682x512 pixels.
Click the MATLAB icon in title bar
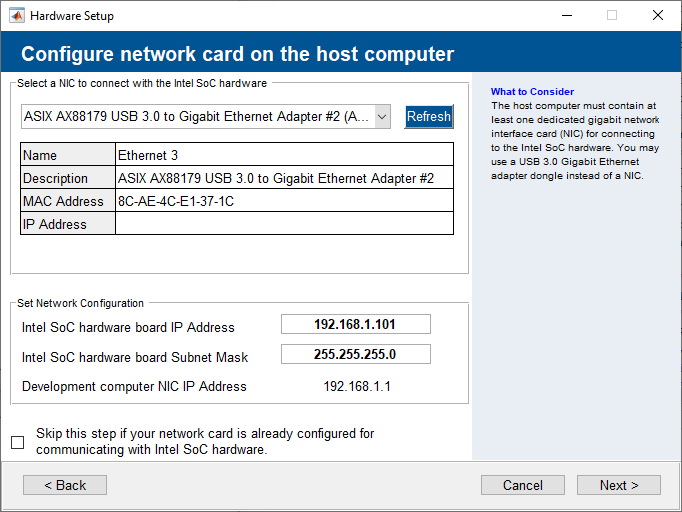(x=17, y=15)
